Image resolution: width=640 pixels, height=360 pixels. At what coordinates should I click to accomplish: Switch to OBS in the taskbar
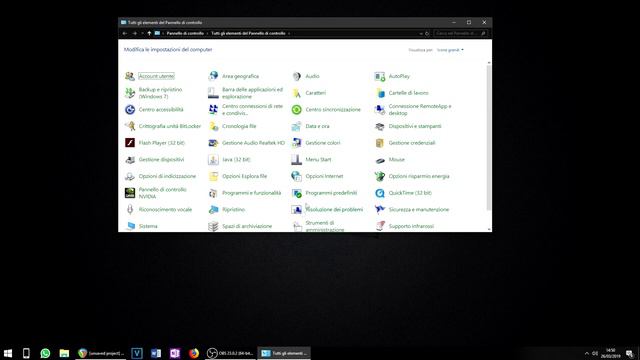(x=230, y=353)
